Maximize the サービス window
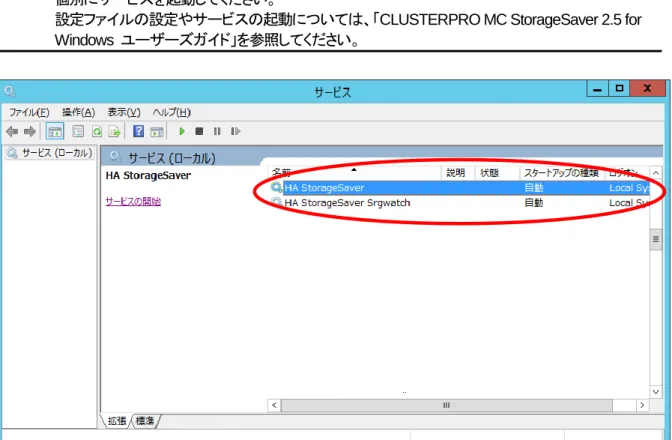The image size is (672, 440). pyautogui.click(x=619, y=89)
